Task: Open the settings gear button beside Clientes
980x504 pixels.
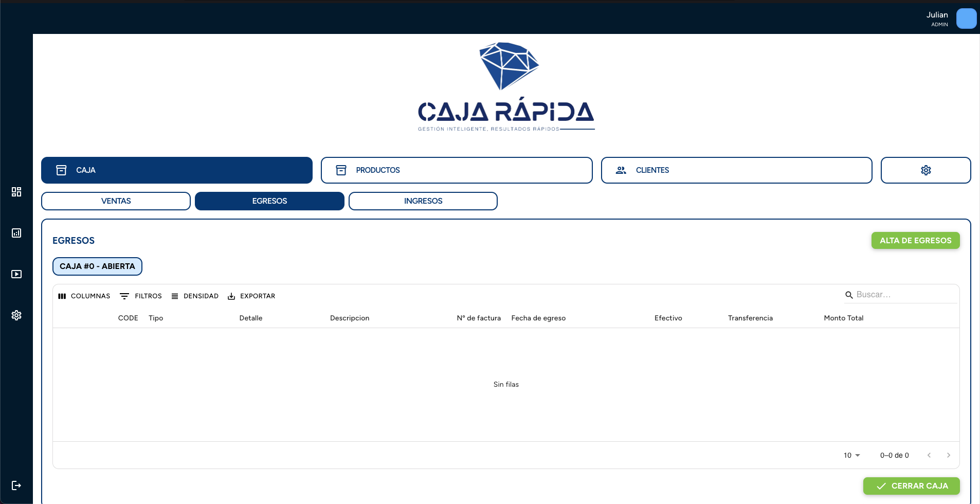Action: (925, 170)
